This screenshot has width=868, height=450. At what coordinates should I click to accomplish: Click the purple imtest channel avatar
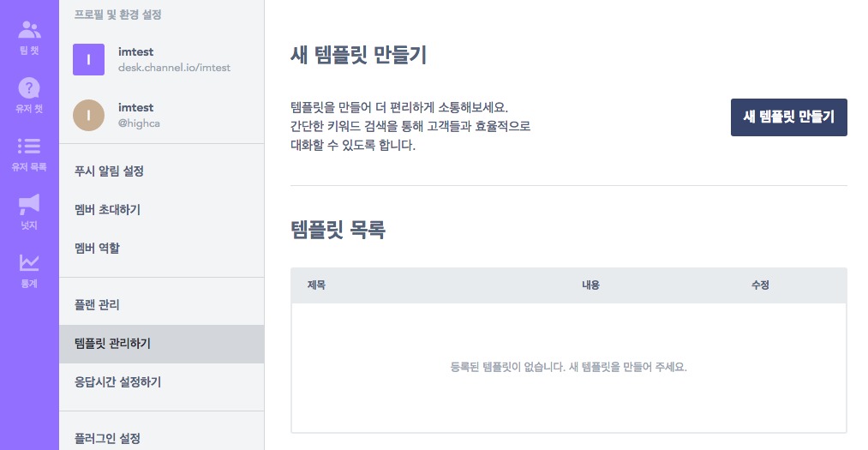pos(88,59)
